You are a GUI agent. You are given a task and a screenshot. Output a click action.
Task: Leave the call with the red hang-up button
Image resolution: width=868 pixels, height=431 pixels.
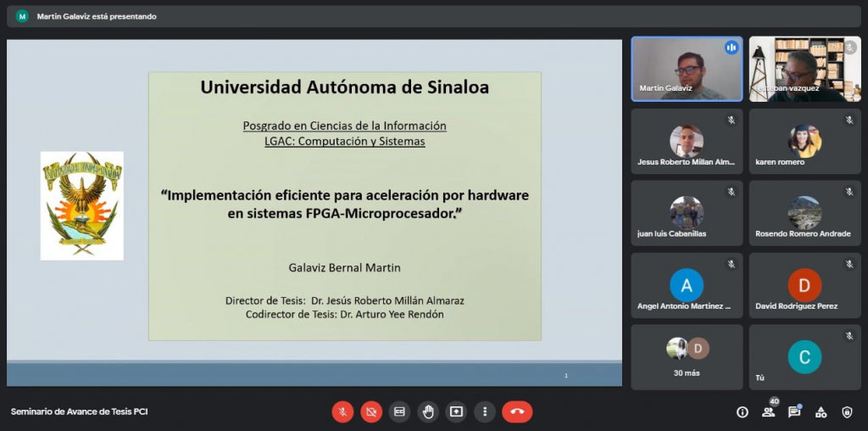(x=518, y=411)
